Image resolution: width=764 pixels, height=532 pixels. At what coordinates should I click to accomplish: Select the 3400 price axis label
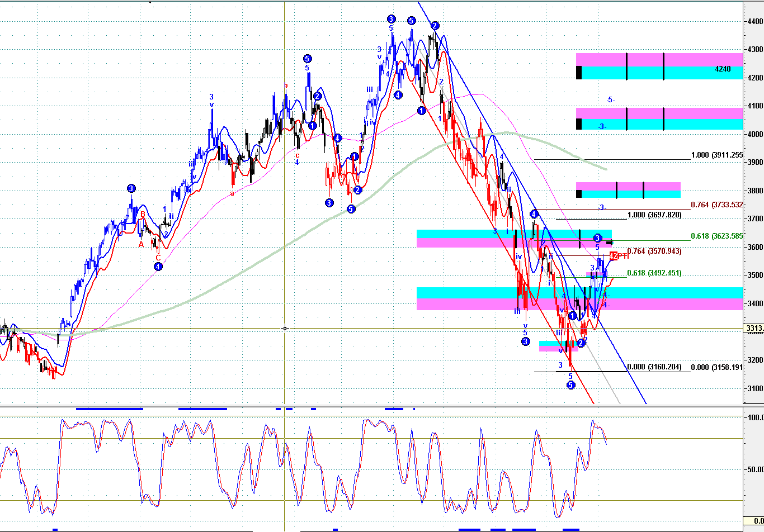pos(755,303)
